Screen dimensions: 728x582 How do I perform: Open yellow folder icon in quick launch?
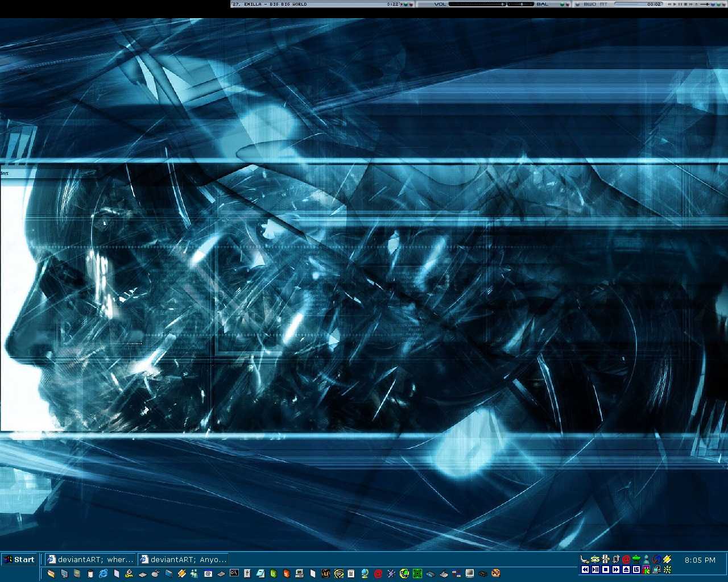coord(51,573)
